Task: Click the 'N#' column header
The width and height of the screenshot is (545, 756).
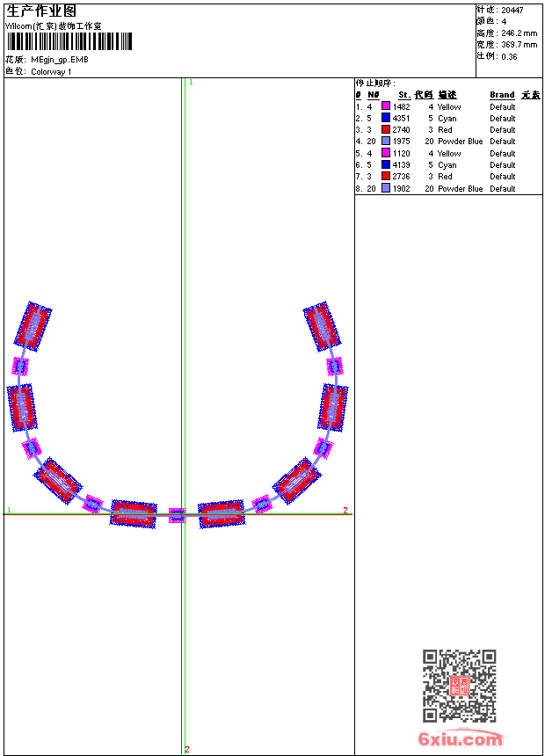Action: click(373, 95)
